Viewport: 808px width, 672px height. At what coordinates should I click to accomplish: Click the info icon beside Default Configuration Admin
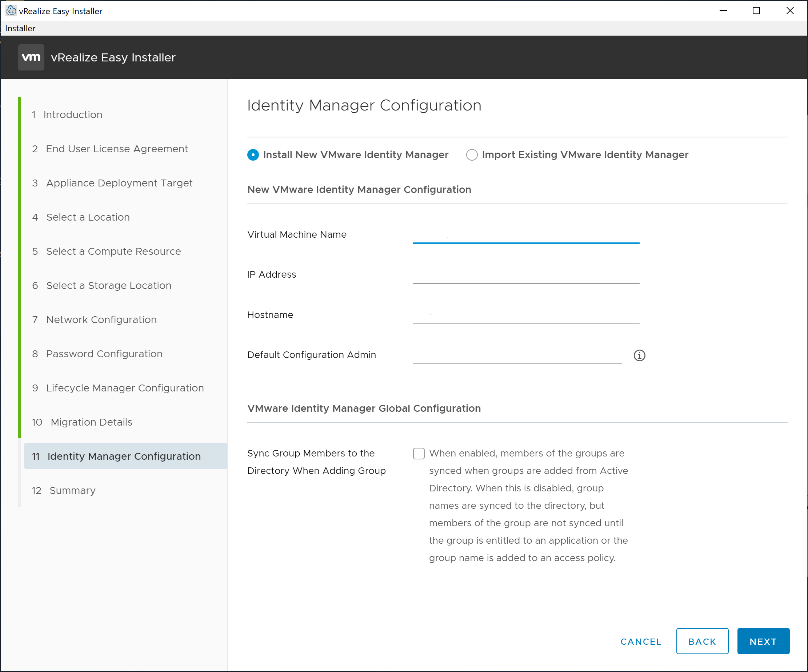(639, 355)
